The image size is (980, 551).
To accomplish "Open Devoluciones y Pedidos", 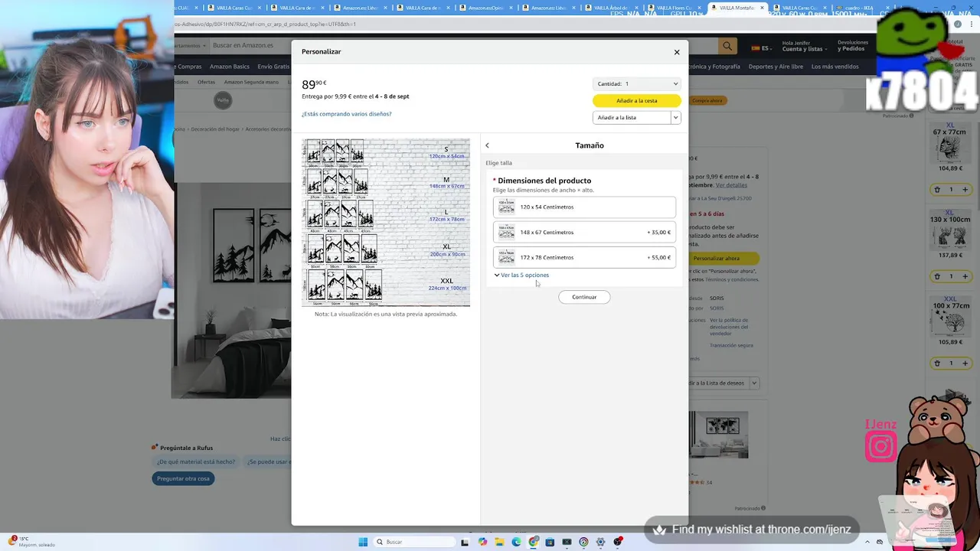I will (x=852, y=46).
